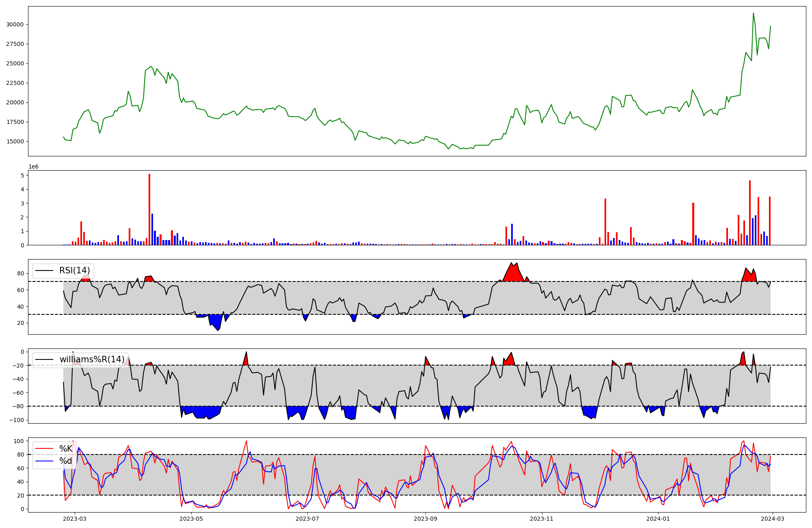The height and width of the screenshot is (528, 812).
Task: Click the 2024-03 x-axis date label
Action: 773,519
